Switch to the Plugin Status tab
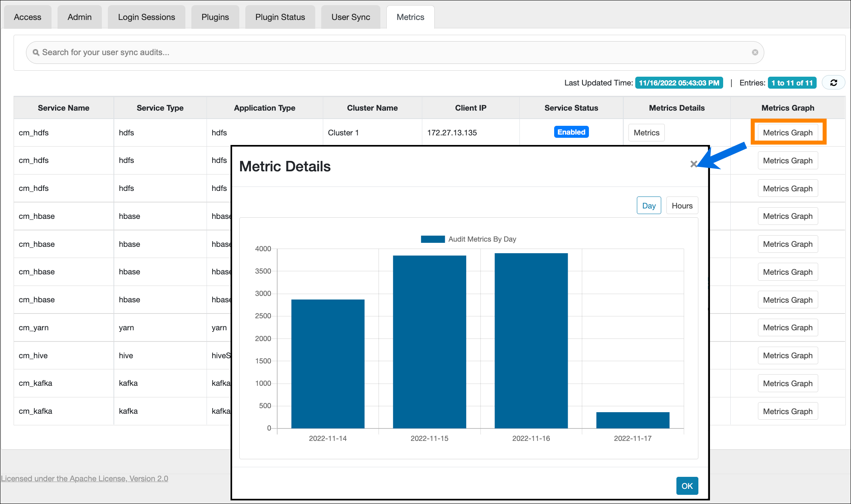The image size is (851, 504). tap(280, 17)
